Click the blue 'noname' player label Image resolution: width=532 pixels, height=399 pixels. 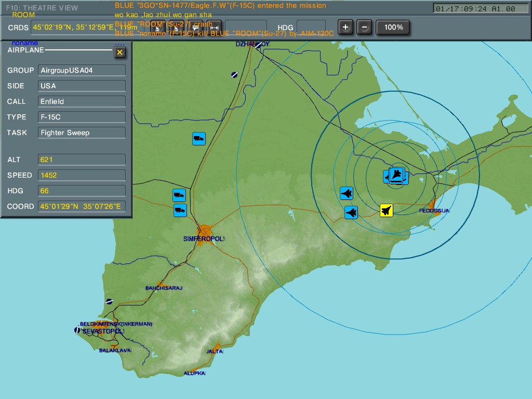point(25,43)
